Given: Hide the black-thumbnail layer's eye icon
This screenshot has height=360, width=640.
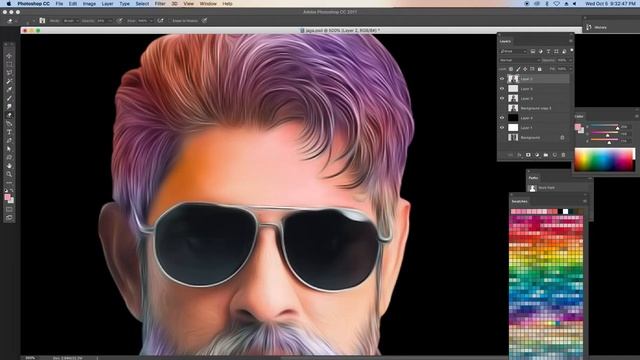Looking at the screenshot, I should click(x=502, y=118).
